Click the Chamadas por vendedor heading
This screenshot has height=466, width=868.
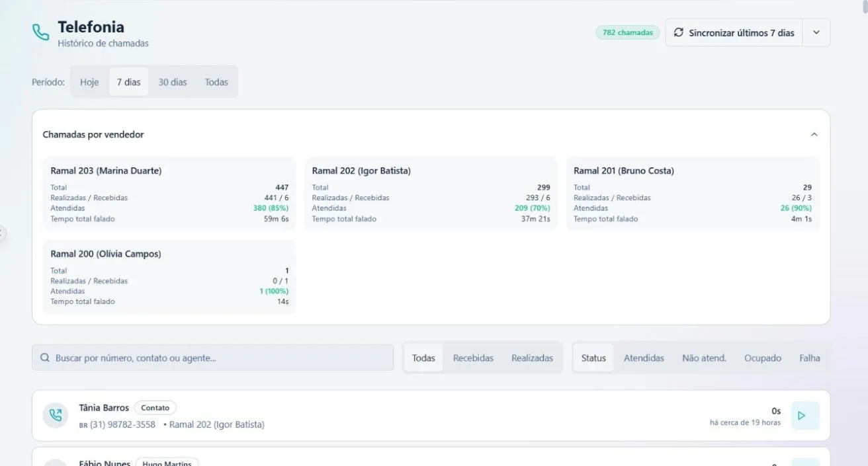[x=93, y=134]
